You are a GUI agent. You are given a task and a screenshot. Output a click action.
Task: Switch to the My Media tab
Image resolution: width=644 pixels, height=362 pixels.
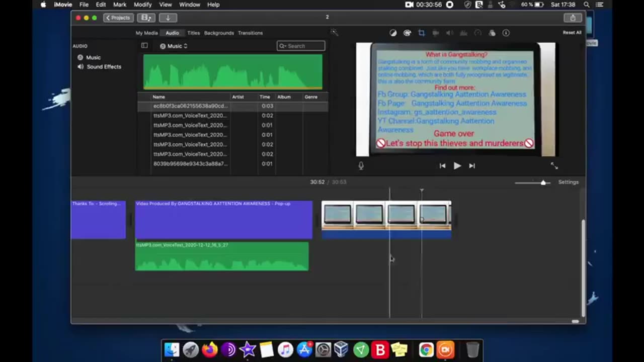[x=146, y=33]
